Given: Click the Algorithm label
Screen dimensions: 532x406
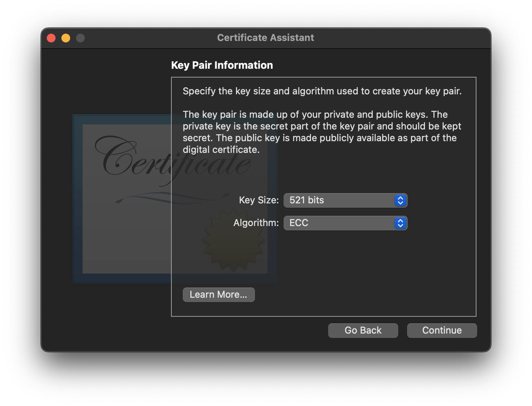Looking at the screenshot, I should [255, 223].
